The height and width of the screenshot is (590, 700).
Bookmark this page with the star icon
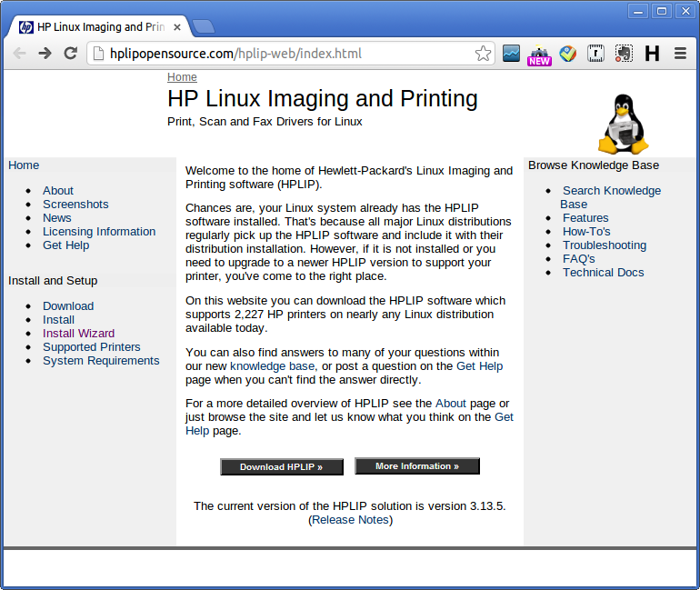coord(483,54)
